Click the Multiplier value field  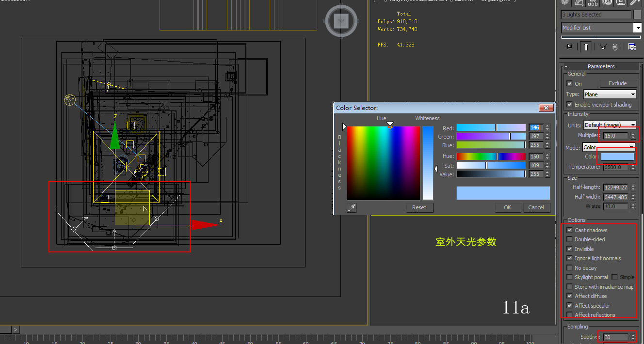616,136
